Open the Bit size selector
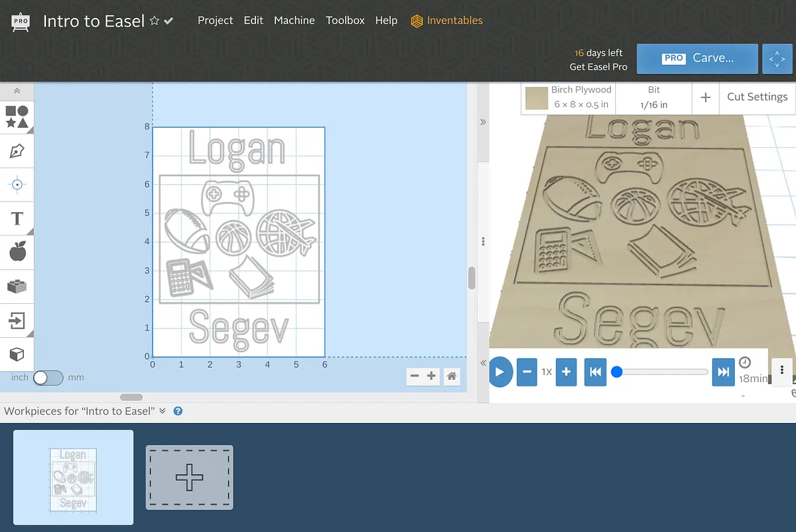This screenshot has width=796, height=532. pos(654,97)
